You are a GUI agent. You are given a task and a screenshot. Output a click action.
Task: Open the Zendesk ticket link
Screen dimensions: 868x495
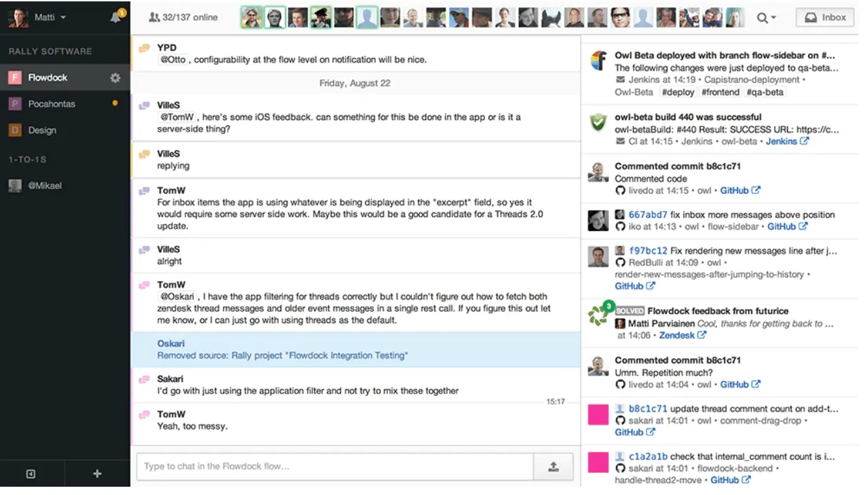coord(682,335)
